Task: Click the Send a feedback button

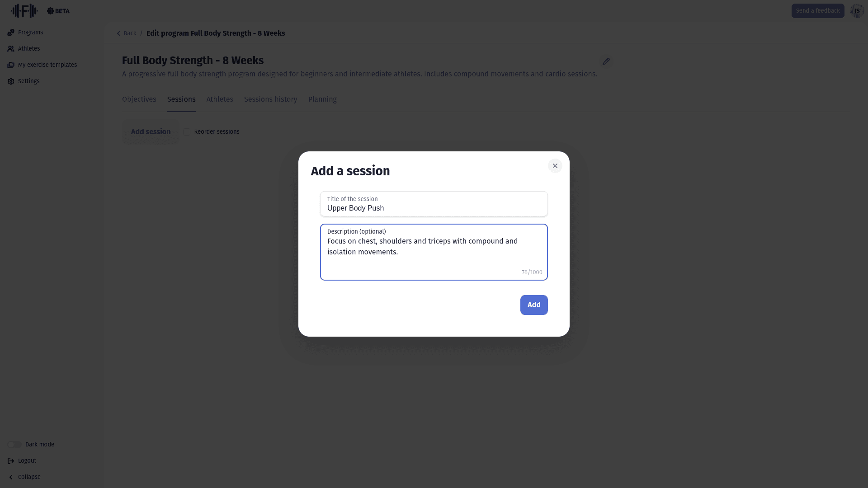Action: (818, 11)
